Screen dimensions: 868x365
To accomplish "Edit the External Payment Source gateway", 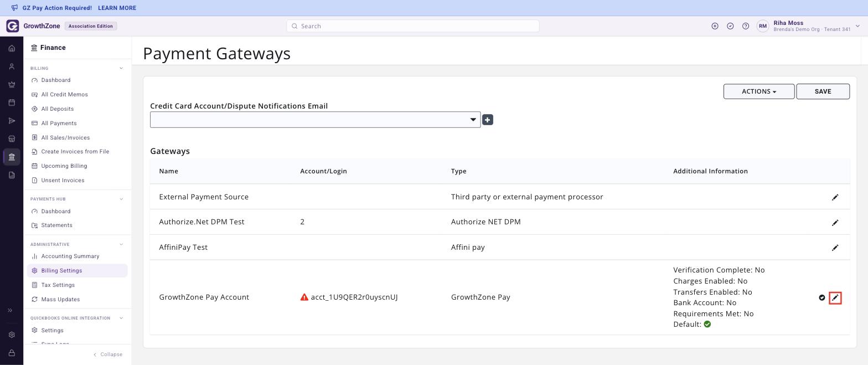I will click(x=835, y=197).
